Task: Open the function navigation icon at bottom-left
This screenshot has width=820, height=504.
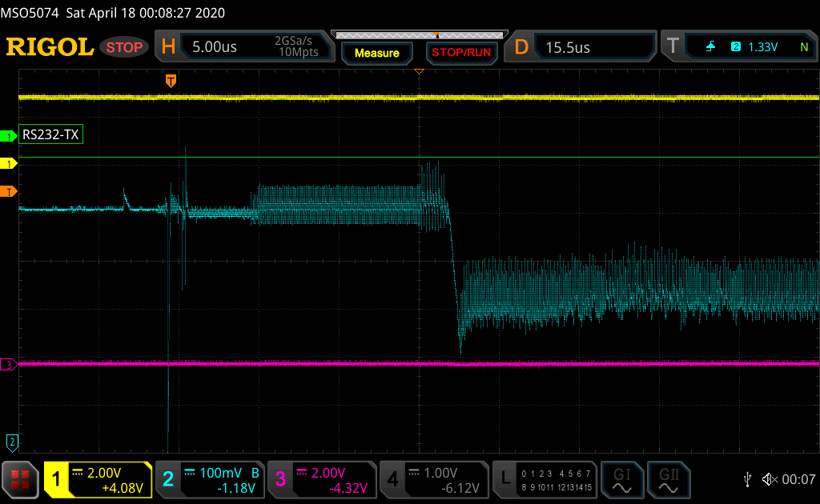Action: pos(21,478)
